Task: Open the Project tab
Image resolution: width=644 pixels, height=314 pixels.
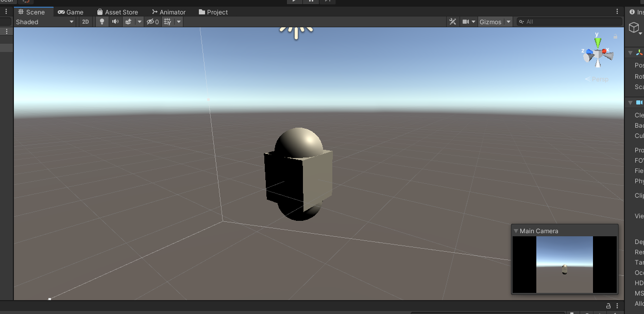Action: tap(213, 12)
